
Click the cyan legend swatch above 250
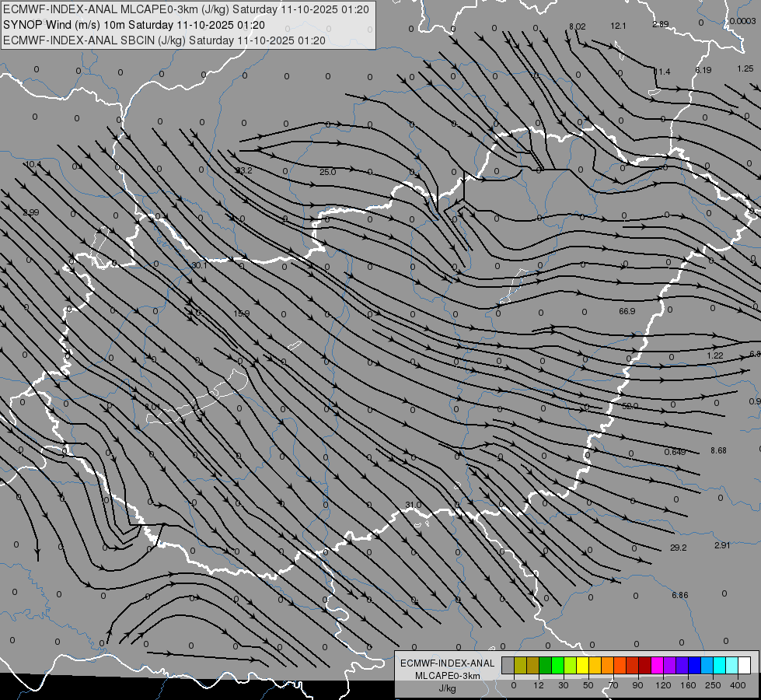coord(719,665)
